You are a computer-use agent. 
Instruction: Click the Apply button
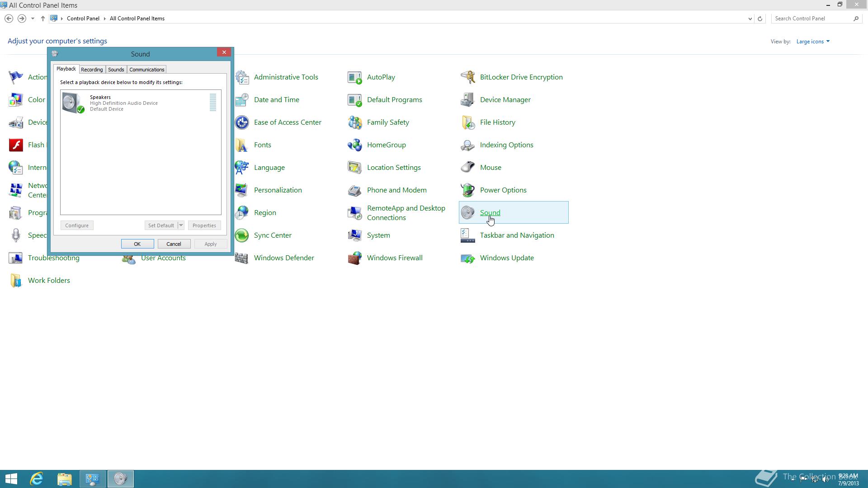coord(211,244)
